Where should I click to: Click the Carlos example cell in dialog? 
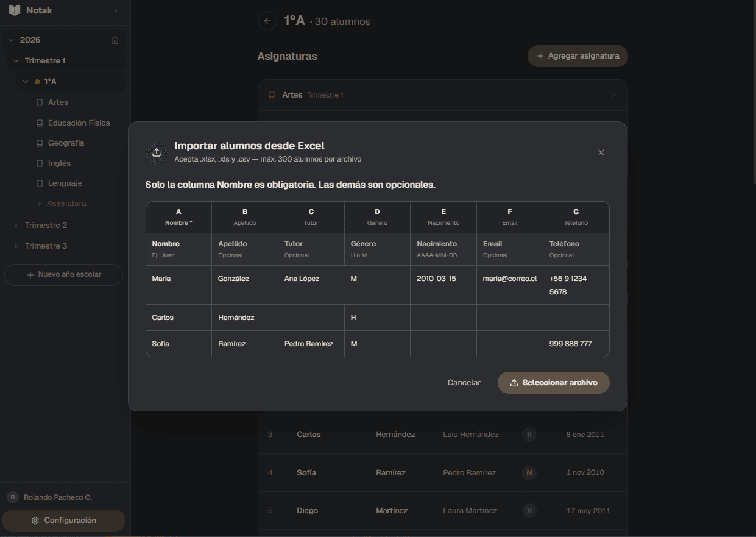pyautogui.click(x=178, y=318)
